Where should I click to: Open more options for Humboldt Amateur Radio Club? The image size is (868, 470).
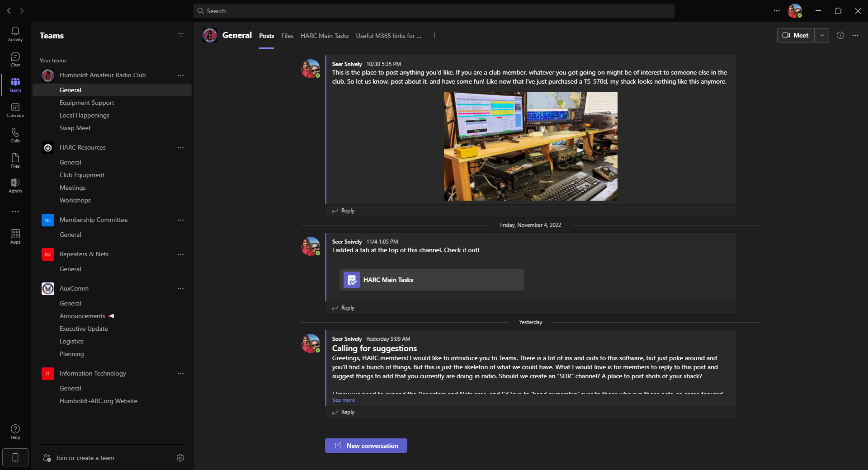click(x=181, y=75)
